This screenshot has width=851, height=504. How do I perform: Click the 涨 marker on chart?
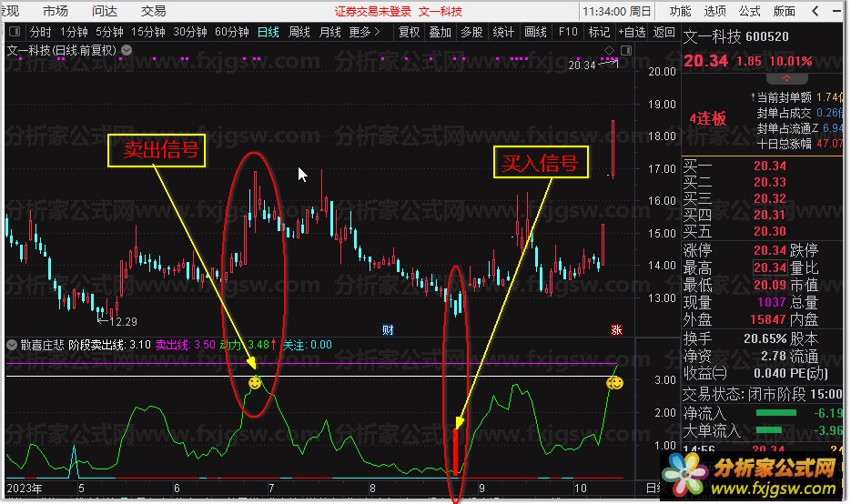[x=616, y=330]
